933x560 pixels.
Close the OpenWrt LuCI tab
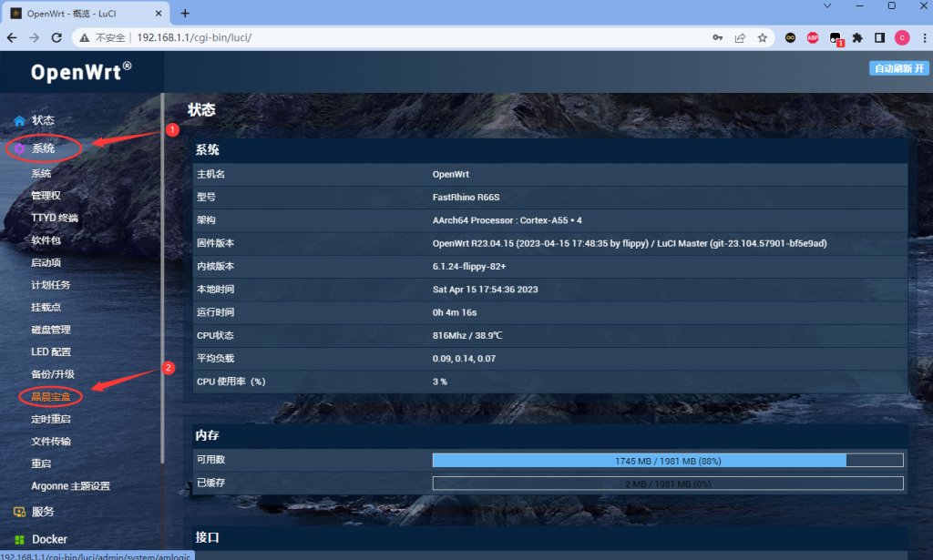(159, 13)
